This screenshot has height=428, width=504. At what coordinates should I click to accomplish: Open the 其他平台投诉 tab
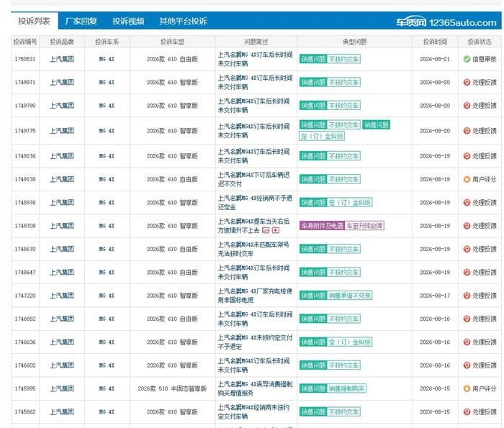pyautogui.click(x=183, y=21)
